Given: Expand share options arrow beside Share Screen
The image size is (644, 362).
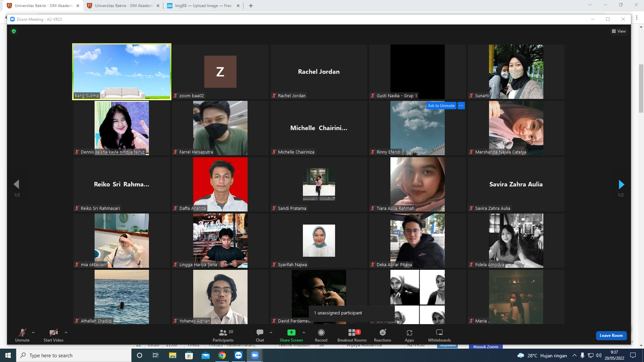Looking at the screenshot, I should [304, 333].
